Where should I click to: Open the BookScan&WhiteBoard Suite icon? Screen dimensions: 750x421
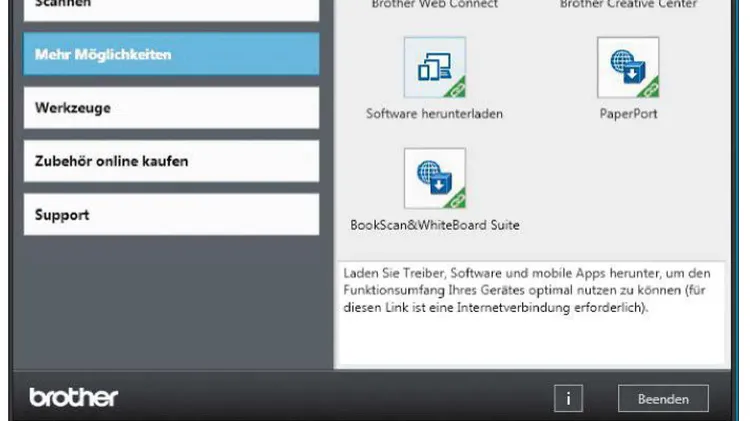point(435,178)
